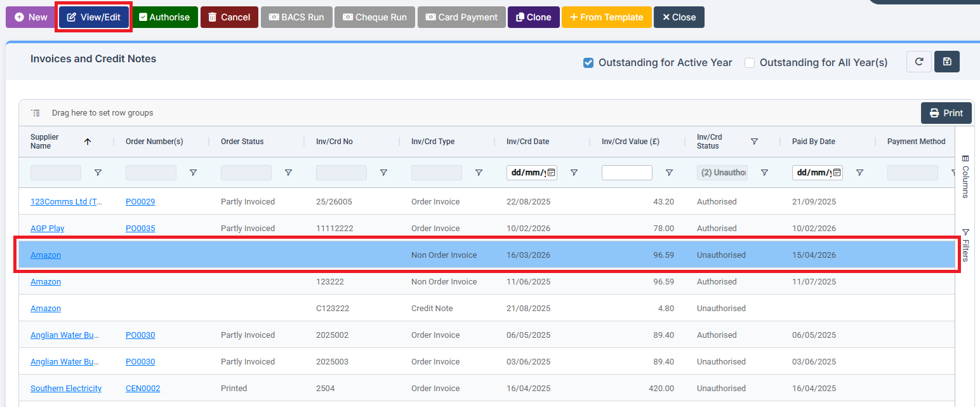
Task: Open the Supplier Name column filter icon
Action: (x=98, y=173)
